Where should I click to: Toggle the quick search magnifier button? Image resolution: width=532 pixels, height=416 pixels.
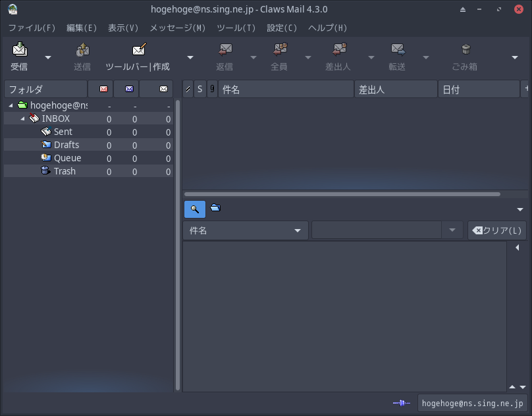(195, 209)
